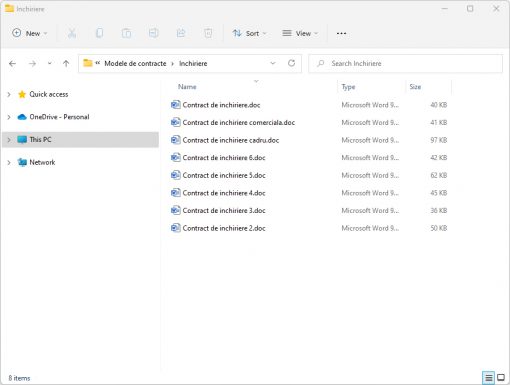Click the Search Inchiriere box
This screenshot has height=385, width=510.
405,63
